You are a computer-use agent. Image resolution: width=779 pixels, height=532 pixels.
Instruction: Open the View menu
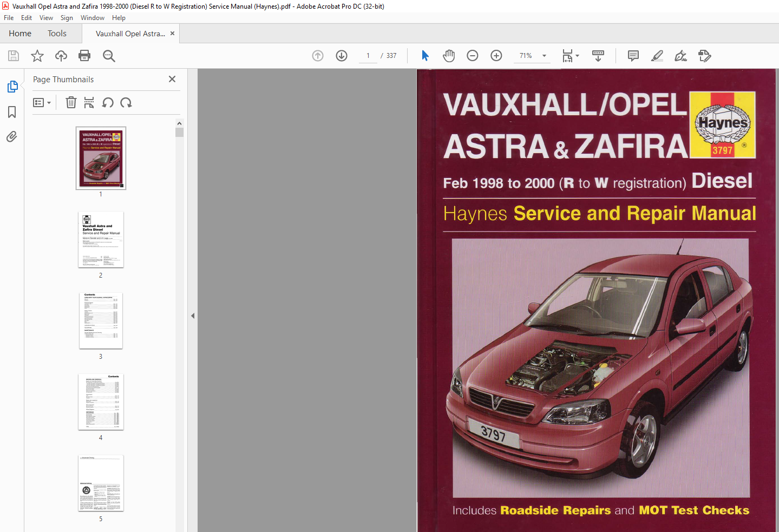pos(46,18)
